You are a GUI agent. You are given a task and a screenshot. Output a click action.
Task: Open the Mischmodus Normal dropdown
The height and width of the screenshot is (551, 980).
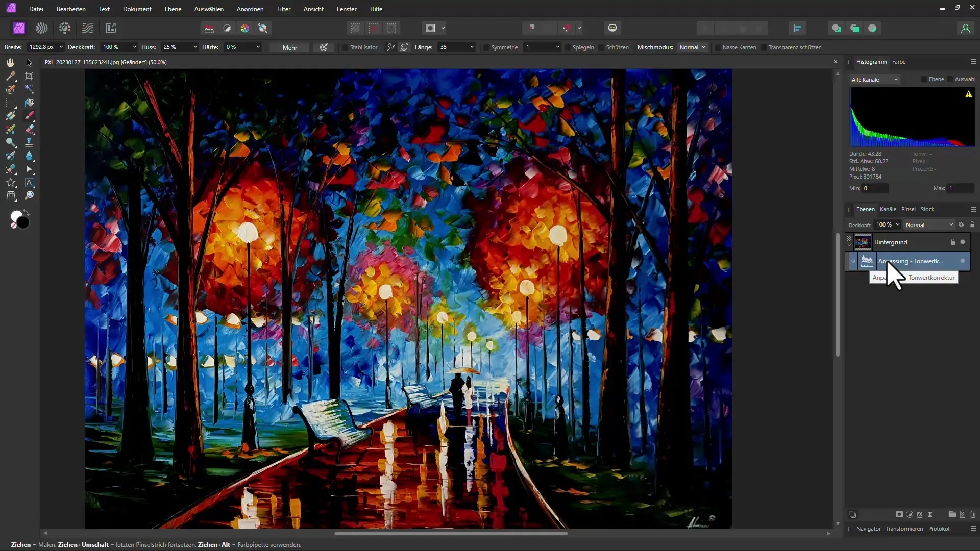click(693, 47)
